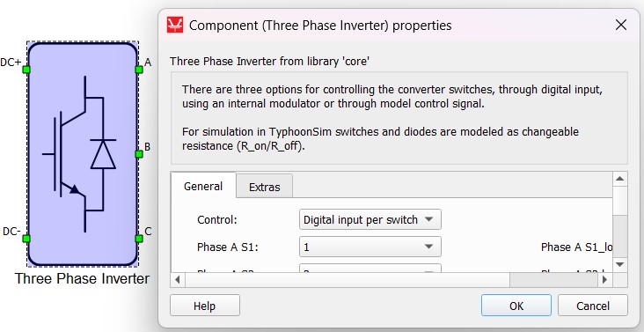The height and width of the screenshot is (332, 644).
Task: Click terminal C of the inverter
Action: pyautogui.click(x=139, y=239)
